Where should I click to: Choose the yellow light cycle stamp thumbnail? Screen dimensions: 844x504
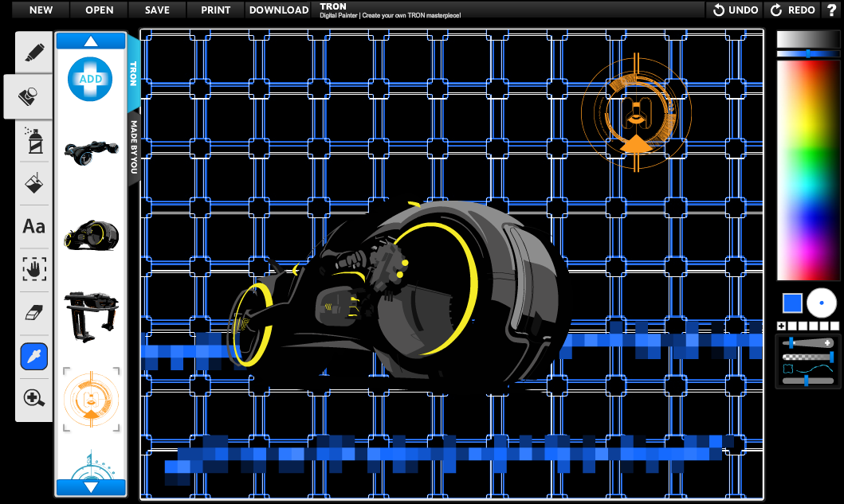pos(91,235)
